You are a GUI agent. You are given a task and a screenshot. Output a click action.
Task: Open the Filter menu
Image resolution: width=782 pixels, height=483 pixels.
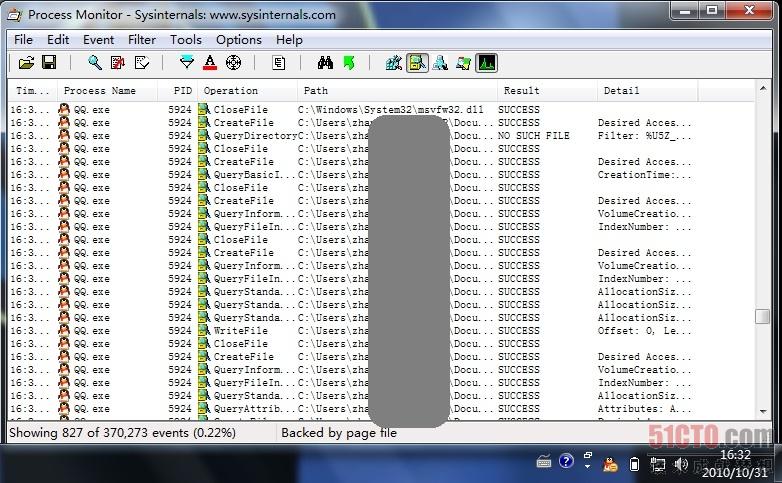tap(142, 39)
